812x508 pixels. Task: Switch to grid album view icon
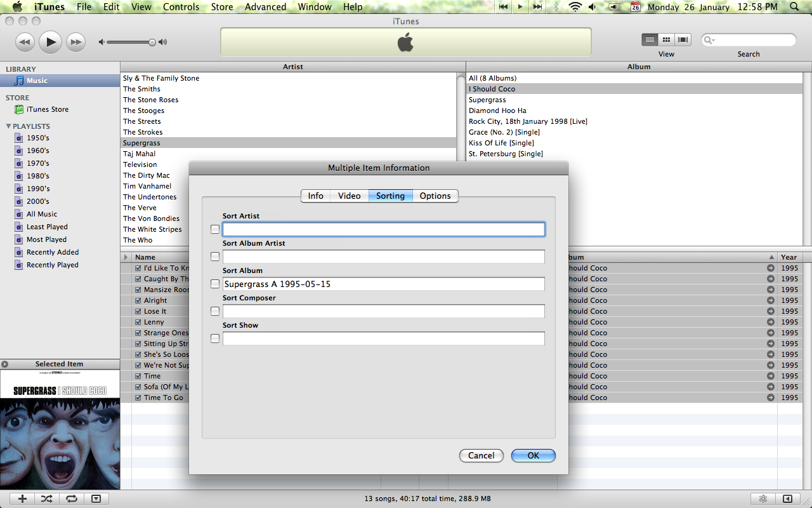point(666,39)
